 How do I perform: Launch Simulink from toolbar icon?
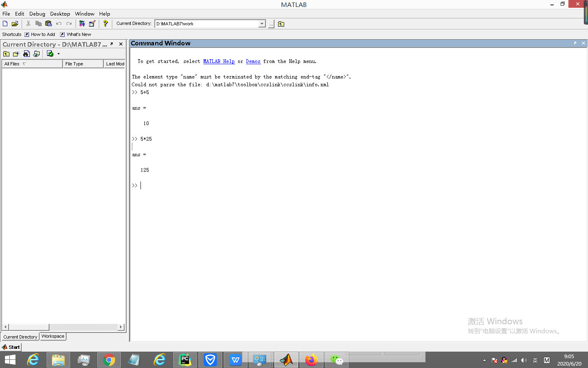82,24
